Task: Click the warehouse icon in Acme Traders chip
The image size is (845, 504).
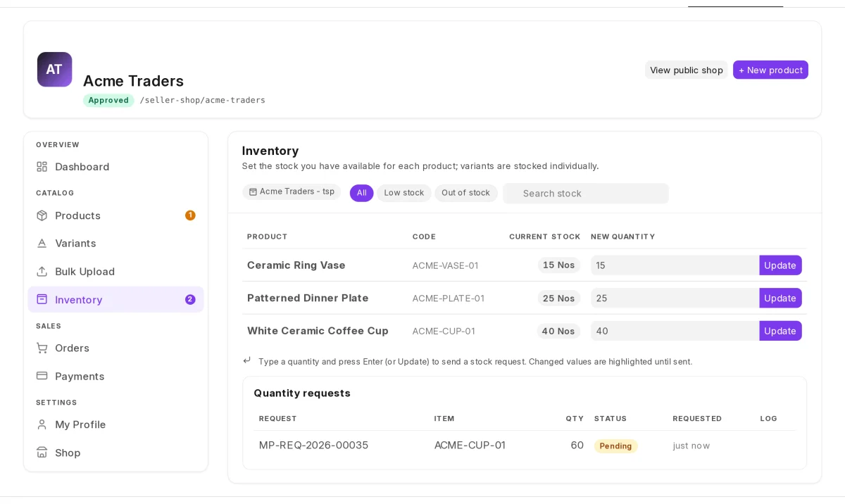Action: click(253, 191)
